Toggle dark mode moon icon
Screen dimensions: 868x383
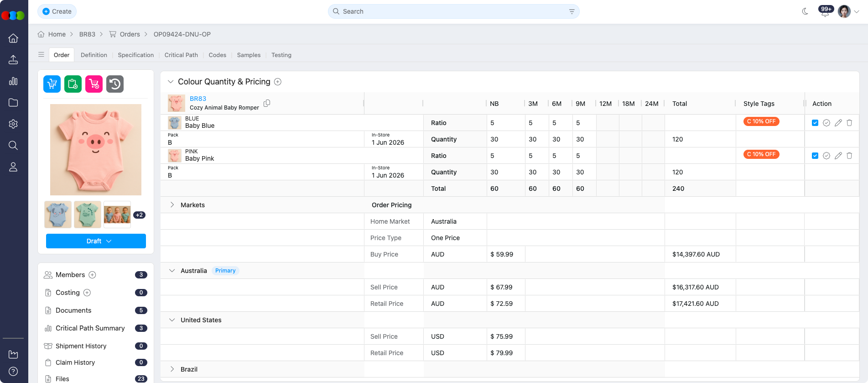point(805,11)
